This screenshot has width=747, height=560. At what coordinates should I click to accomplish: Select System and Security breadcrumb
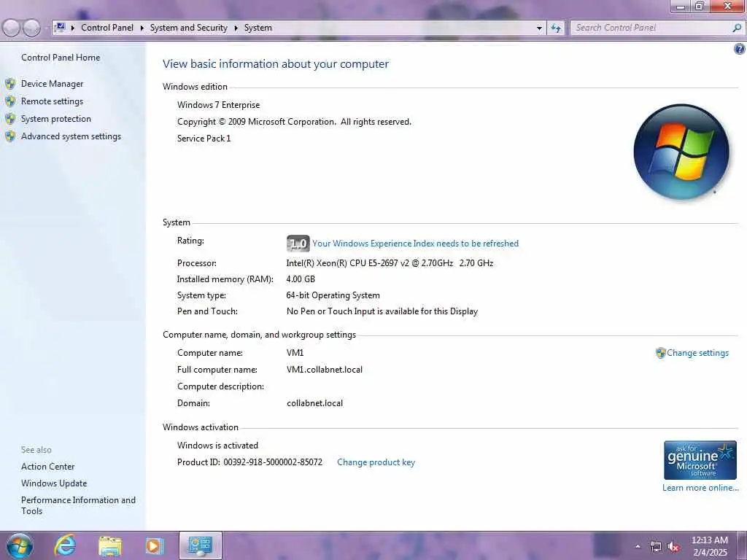(x=189, y=28)
